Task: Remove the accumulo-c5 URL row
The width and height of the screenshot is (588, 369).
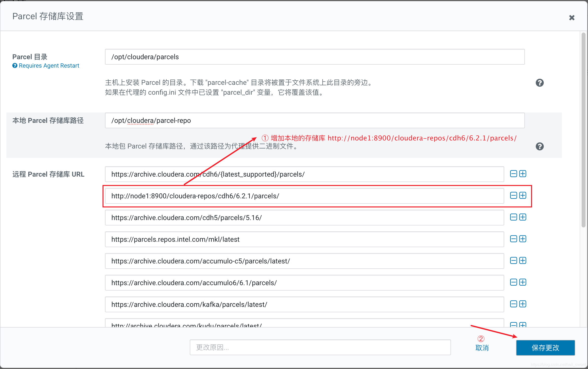Action: 513,260
